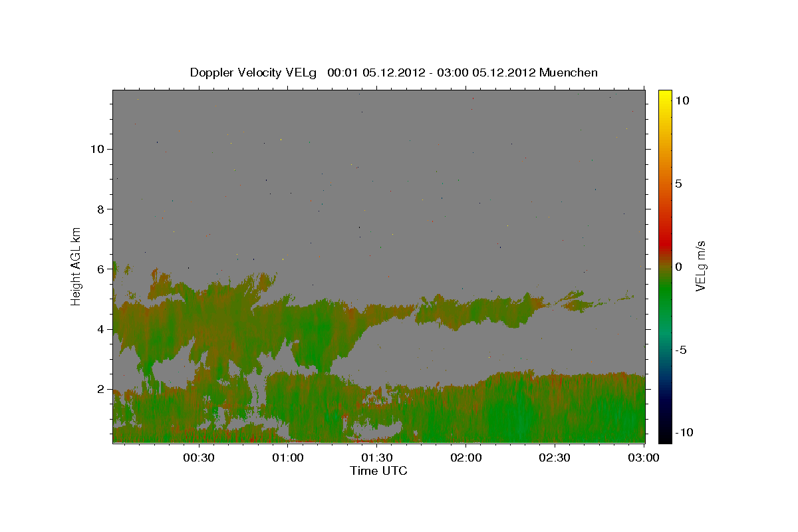This screenshot has height=532, width=798.
Task: Click the "Time UTC" axis label
Action: click(378, 471)
